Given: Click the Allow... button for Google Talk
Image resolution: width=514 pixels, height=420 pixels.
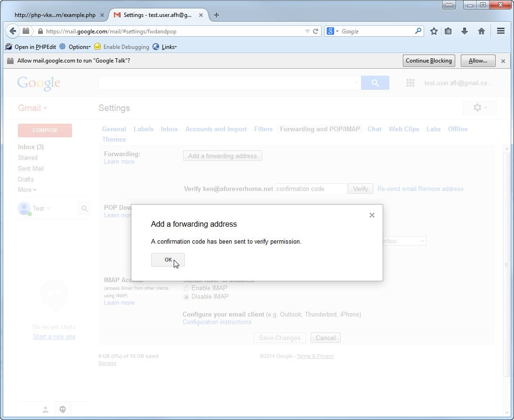Looking at the screenshot, I should pyautogui.click(x=477, y=61).
